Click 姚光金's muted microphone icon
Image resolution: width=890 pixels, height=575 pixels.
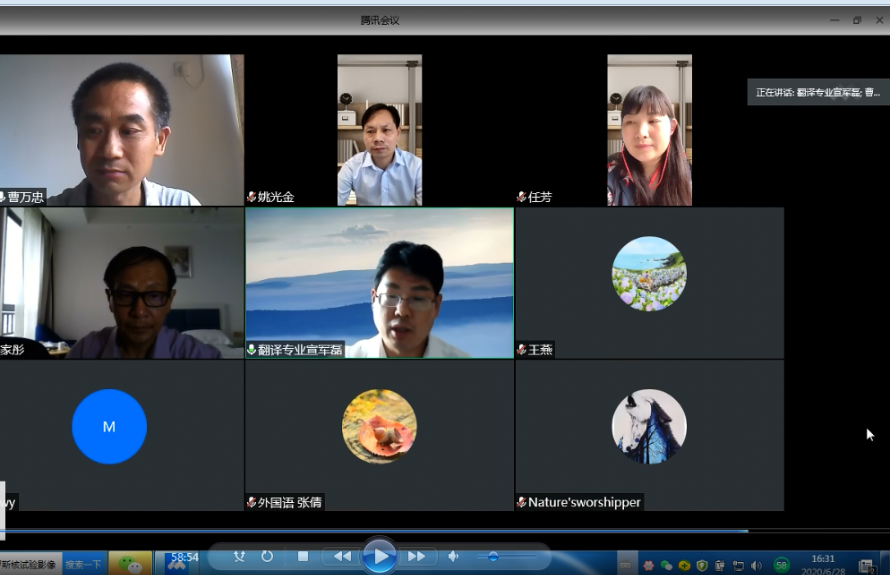click(x=252, y=197)
